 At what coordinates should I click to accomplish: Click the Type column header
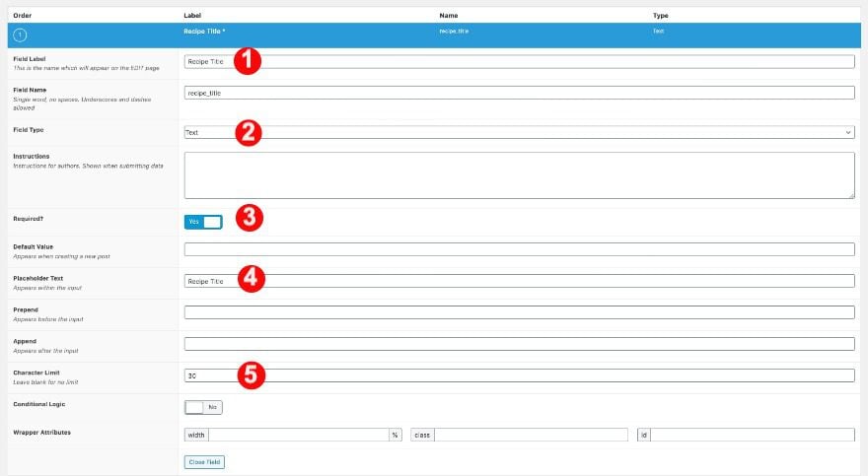pos(661,16)
